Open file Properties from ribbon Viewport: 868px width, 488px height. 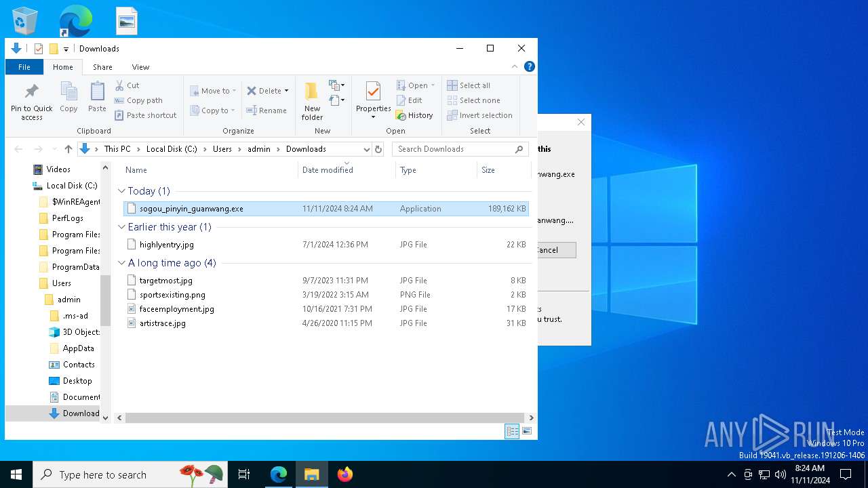374,100
